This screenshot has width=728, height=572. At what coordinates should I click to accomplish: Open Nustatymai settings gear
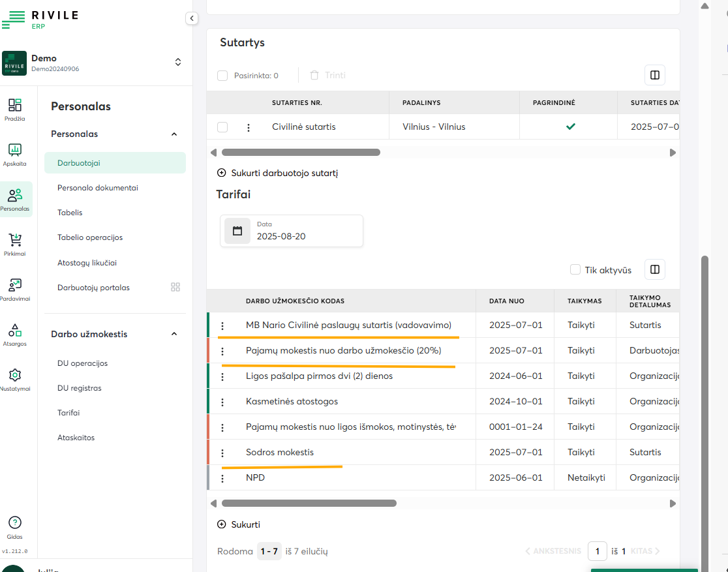pyautogui.click(x=14, y=379)
